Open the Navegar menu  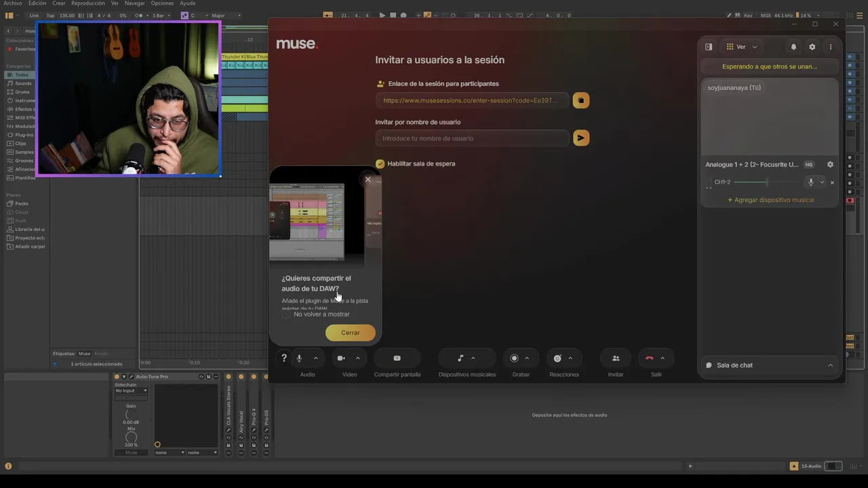[134, 3]
